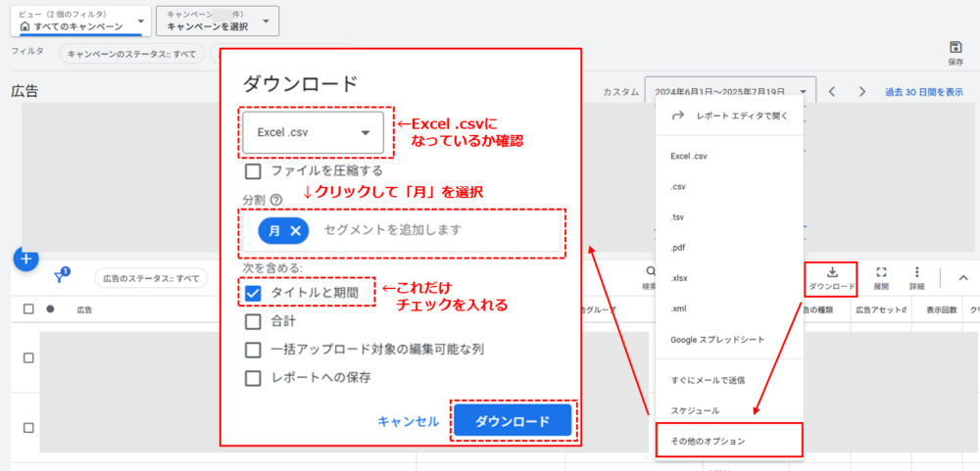The height and width of the screenshot is (471, 980).
Task: Check the ファイルを圧縮する checkbox
Action: (x=253, y=171)
